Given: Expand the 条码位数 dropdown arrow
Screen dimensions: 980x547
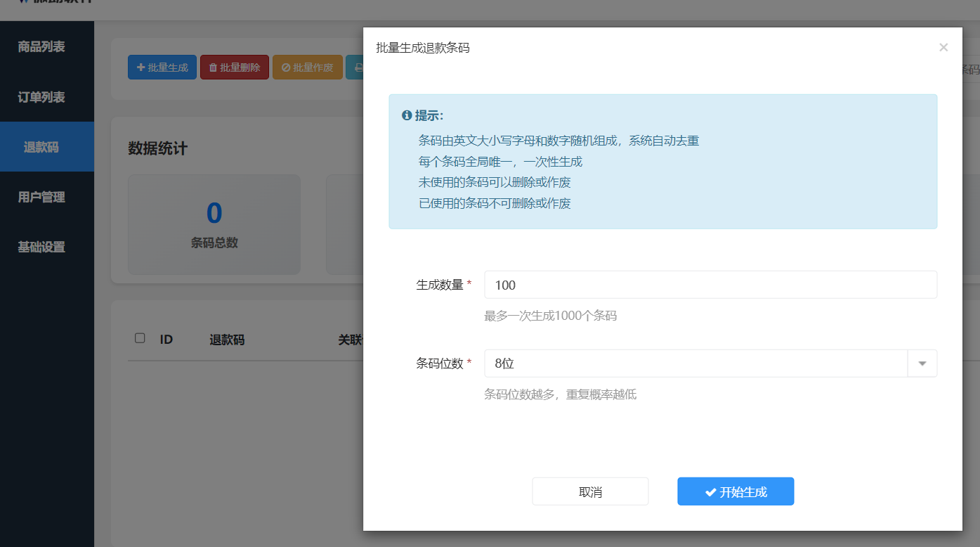Looking at the screenshot, I should click(x=922, y=363).
